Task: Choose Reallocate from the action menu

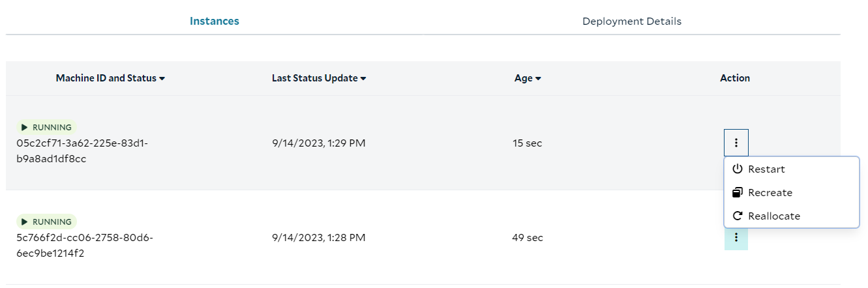Action: tap(774, 216)
